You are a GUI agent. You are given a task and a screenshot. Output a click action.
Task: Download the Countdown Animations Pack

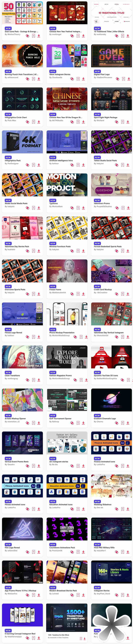[83, 552]
